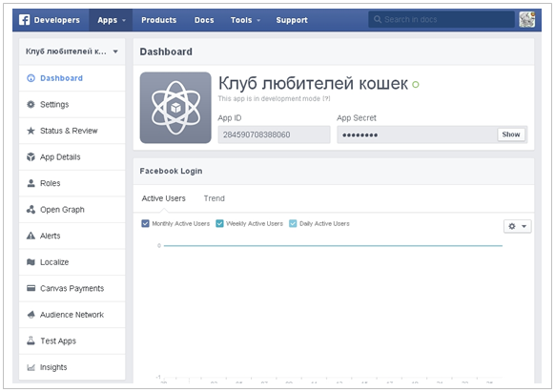Open Open Graph page in sidebar
Screen dimensions: 555x392
pos(72,209)
